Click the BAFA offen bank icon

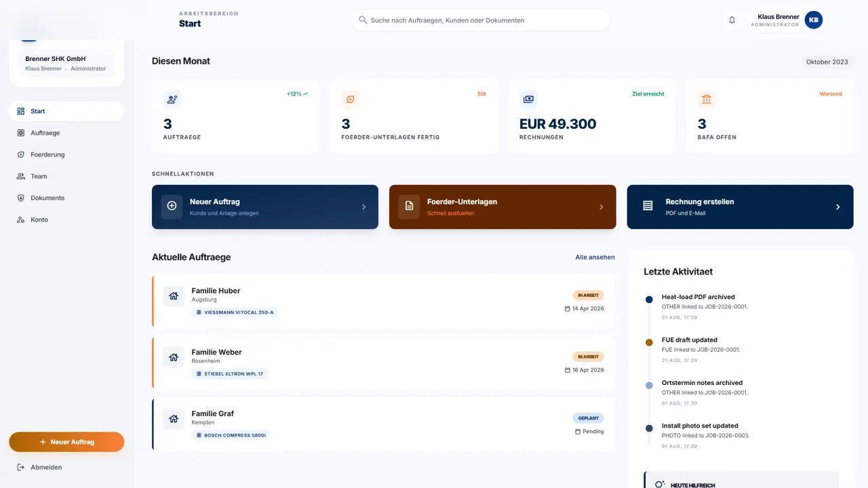pos(707,100)
